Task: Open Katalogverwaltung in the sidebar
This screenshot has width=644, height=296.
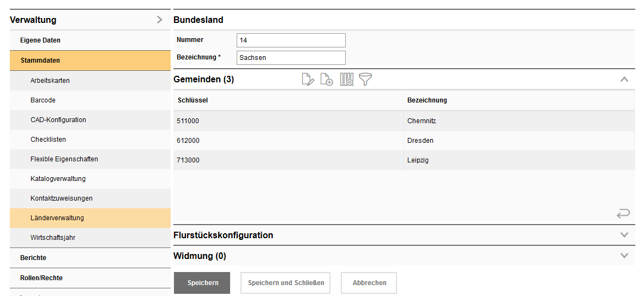Action: point(58,179)
